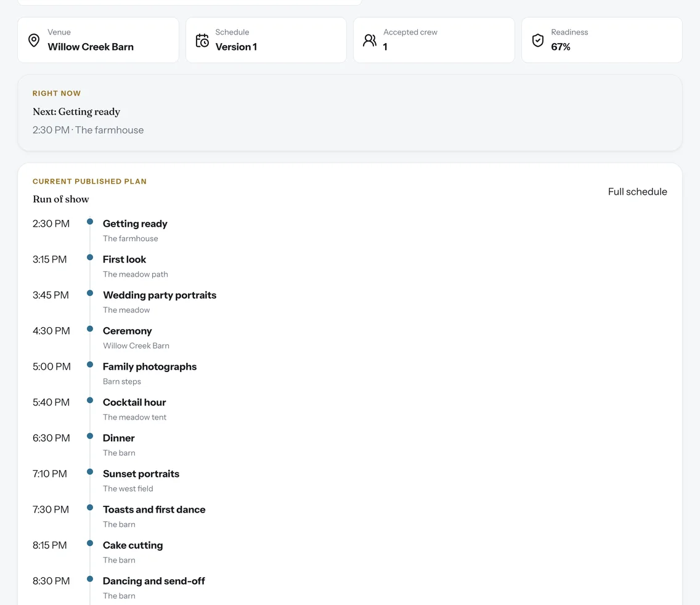Click the Accepted crew label

pyautogui.click(x=410, y=32)
